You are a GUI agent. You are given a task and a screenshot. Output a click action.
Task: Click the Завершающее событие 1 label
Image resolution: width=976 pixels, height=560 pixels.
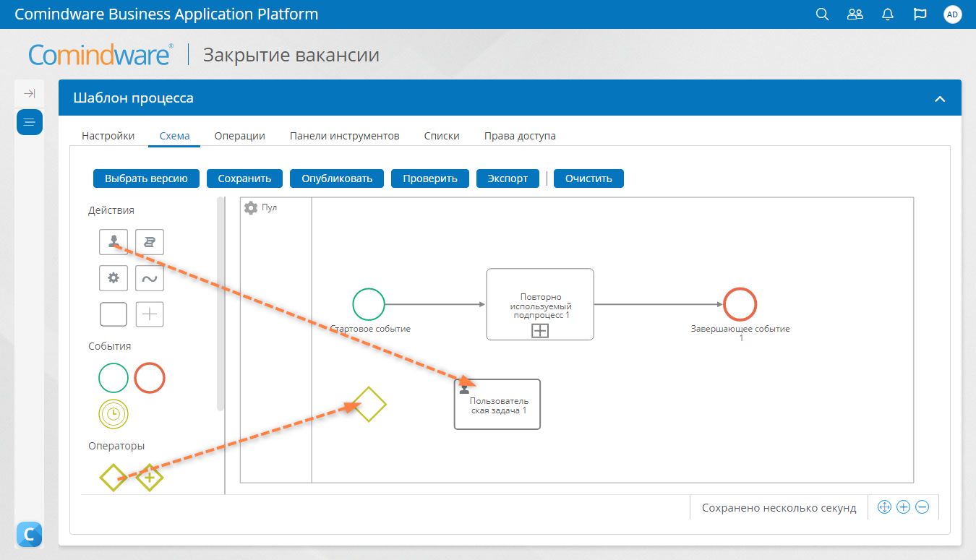[x=740, y=333]
